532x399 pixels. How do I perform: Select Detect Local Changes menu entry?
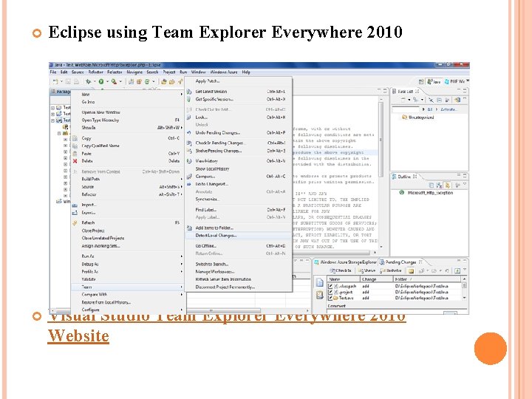(x=239, y=236)
